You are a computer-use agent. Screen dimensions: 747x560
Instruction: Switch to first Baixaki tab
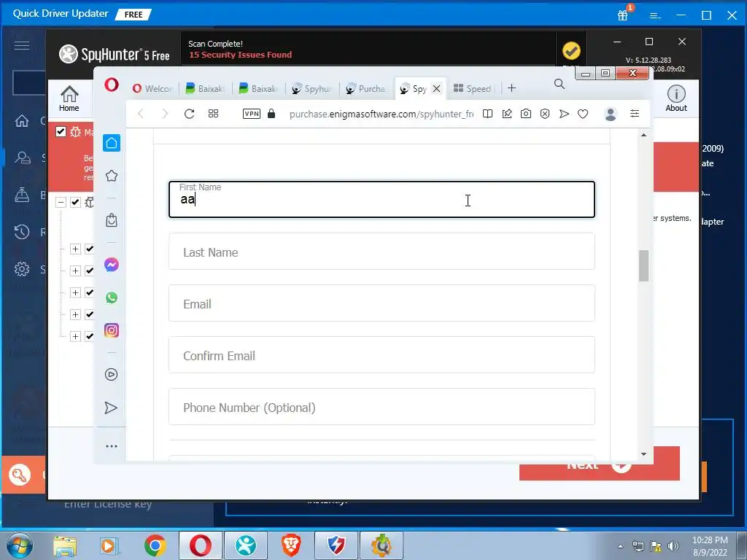[x=205, y=88]
